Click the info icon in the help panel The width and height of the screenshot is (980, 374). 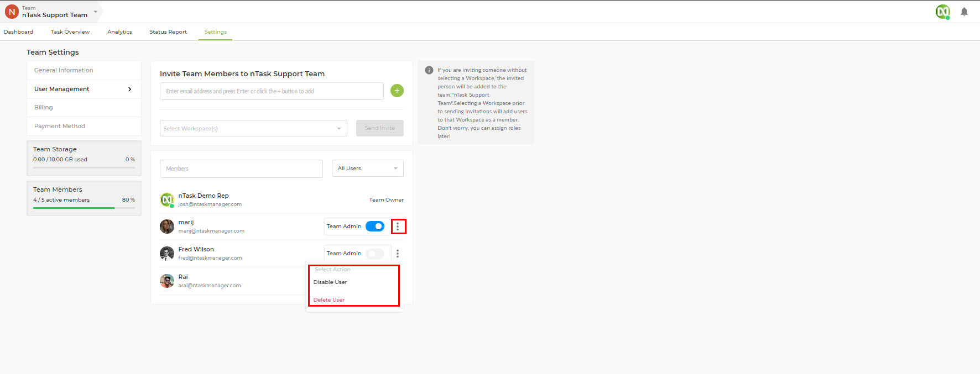[x=429, y=70]
